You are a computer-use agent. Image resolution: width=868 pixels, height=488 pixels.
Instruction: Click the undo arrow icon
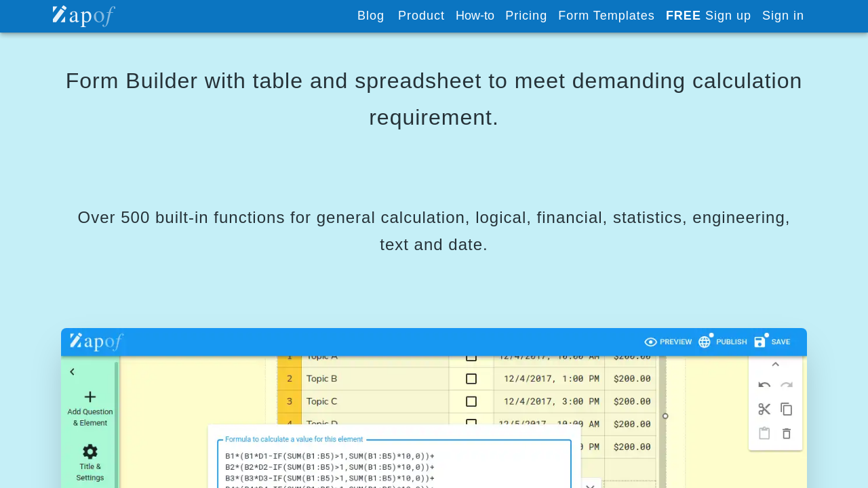pyautogui.click(x=764, y=386)
